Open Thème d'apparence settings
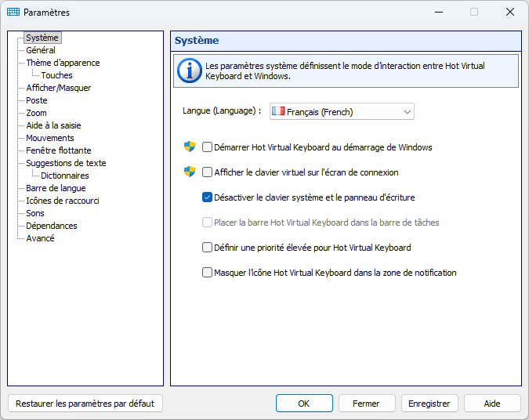The image size is (529, 420). [63, 63]
